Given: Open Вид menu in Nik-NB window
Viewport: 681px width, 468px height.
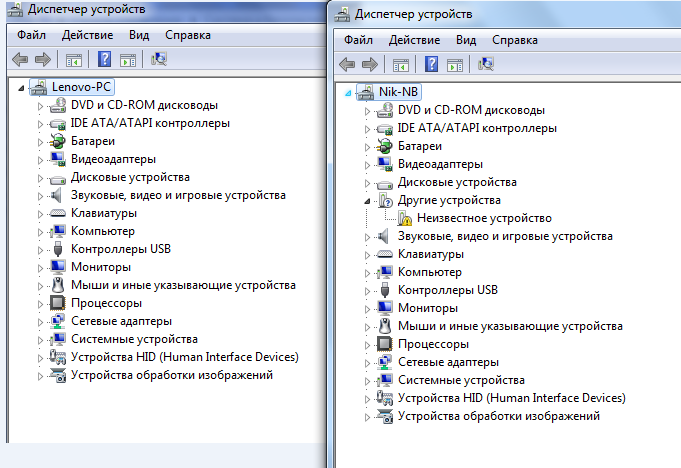Looking at the screenshot, I should pyautogui.click(x=466, y=40).
